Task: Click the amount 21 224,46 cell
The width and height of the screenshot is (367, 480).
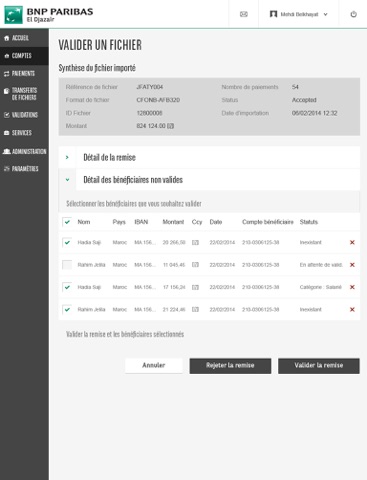Action: point(174,309)
